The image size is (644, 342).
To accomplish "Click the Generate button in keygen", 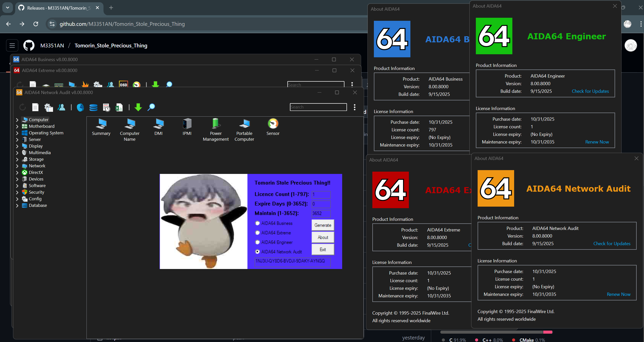I will coord(323,225).
